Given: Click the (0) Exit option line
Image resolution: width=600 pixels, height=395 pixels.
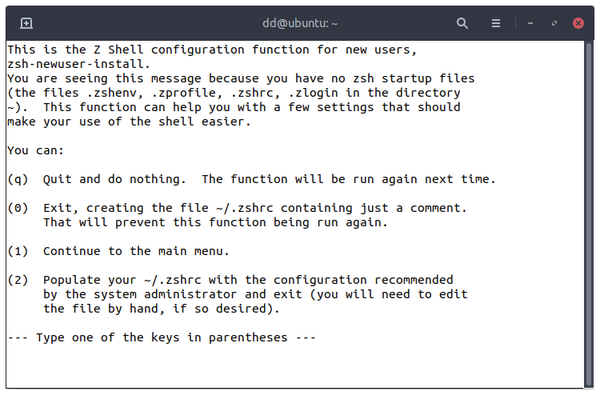Looking at the screenshot, I should click(x=237, y=208).
